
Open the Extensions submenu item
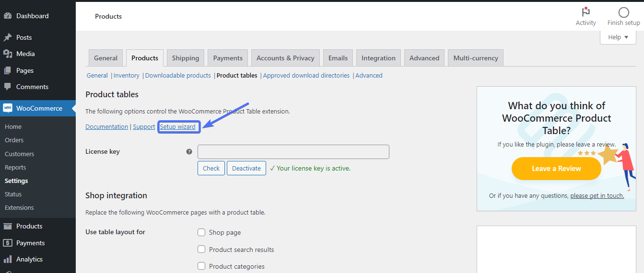19,207
